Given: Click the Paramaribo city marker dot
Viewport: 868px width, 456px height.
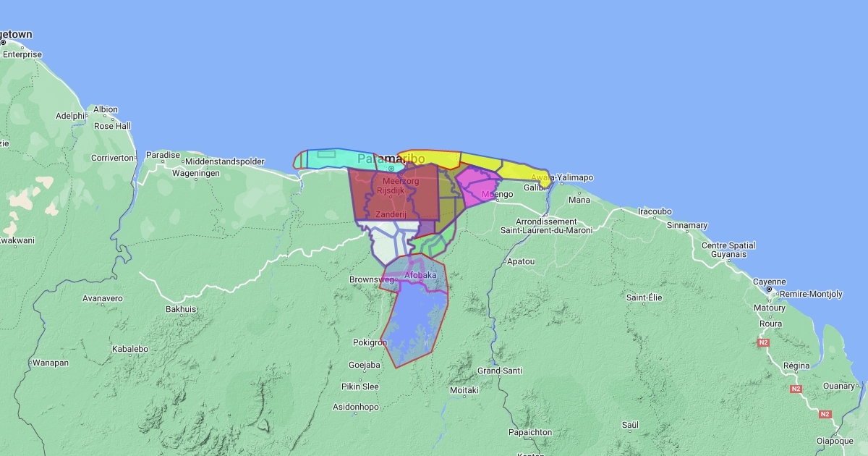Looking at the screenshot, I should click(x=391, y=168).
